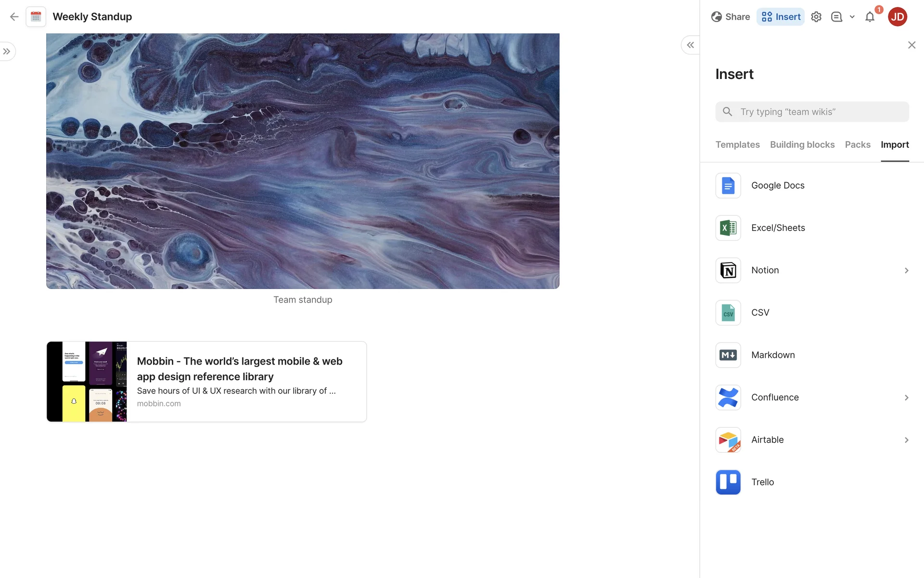Click the Share button
924x578 pixels.
(x=730, y=17)
